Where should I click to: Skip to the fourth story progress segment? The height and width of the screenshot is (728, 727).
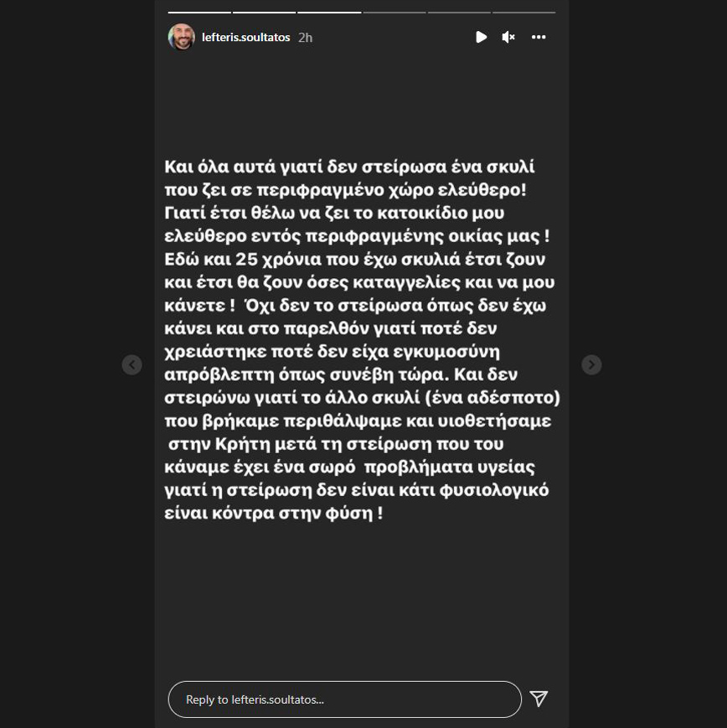tap(394, 13)
